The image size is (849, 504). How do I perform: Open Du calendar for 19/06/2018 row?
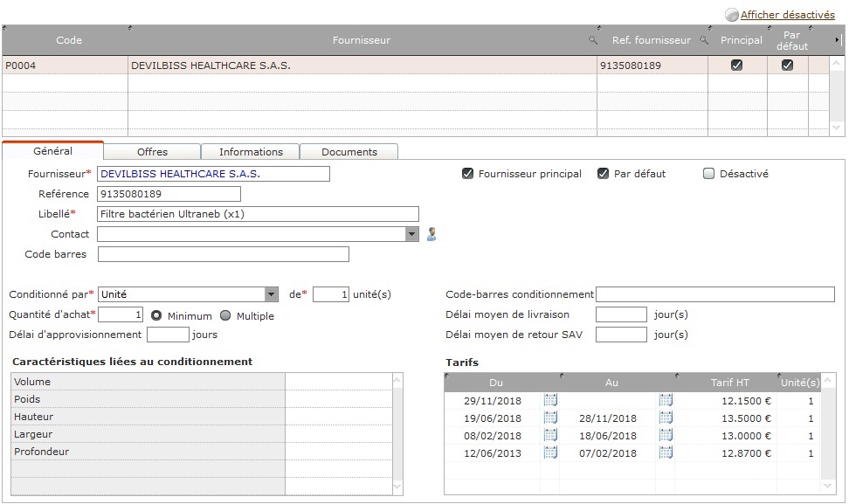click(550, 418)
